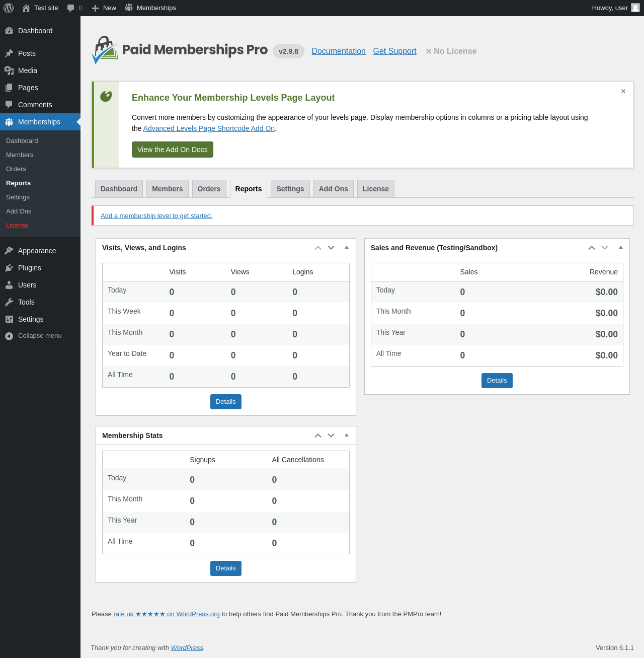Toggle Sales and Revenue panel
The height and width of the screenshot is (658, 644).
point(621,248)
